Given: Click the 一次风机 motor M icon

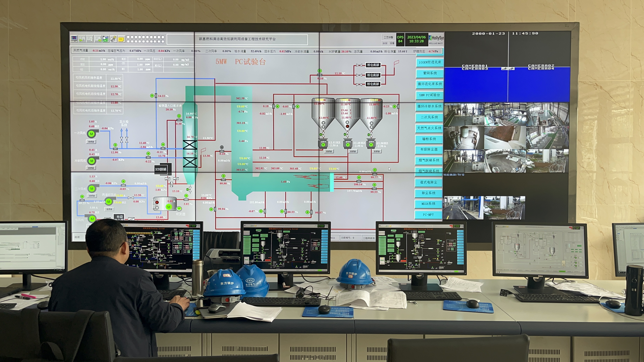Looking at the screenshot, I should click(x=92, y=134).
